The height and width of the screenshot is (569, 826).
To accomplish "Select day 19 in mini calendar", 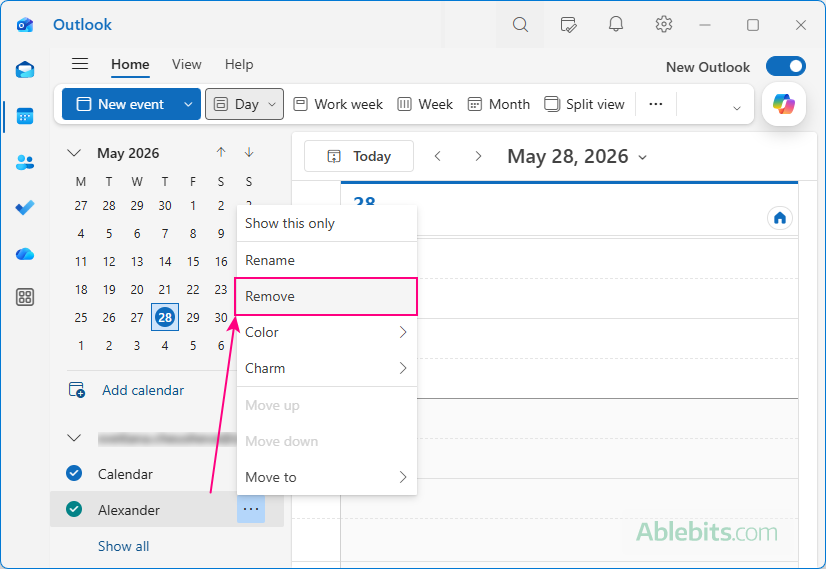I will [109, 289].
